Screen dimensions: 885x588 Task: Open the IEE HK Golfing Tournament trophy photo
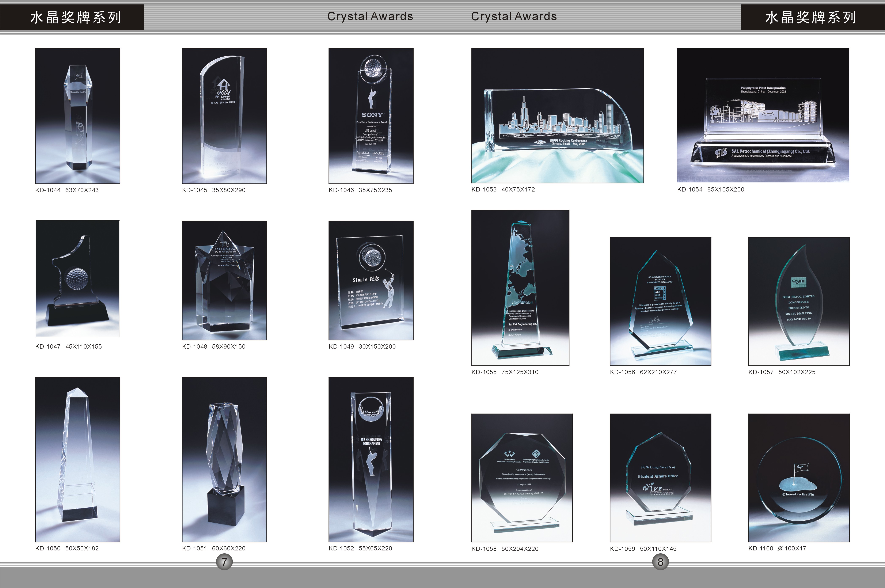point(371,459)
